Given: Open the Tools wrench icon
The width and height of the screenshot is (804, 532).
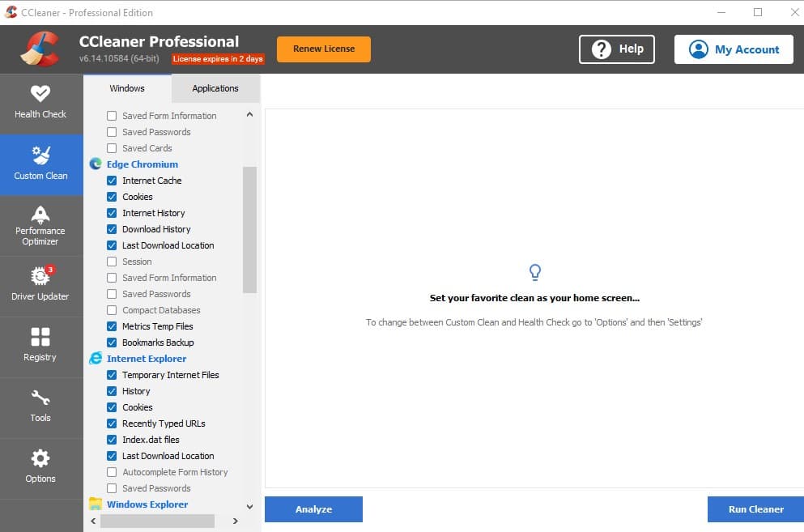Looking at the screenshot, I should pos(40,398).
